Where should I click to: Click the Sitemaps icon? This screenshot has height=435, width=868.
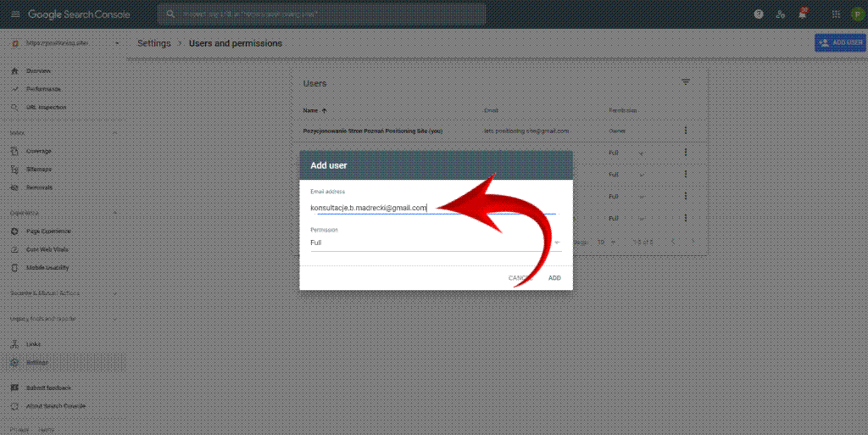pos(15,170)
